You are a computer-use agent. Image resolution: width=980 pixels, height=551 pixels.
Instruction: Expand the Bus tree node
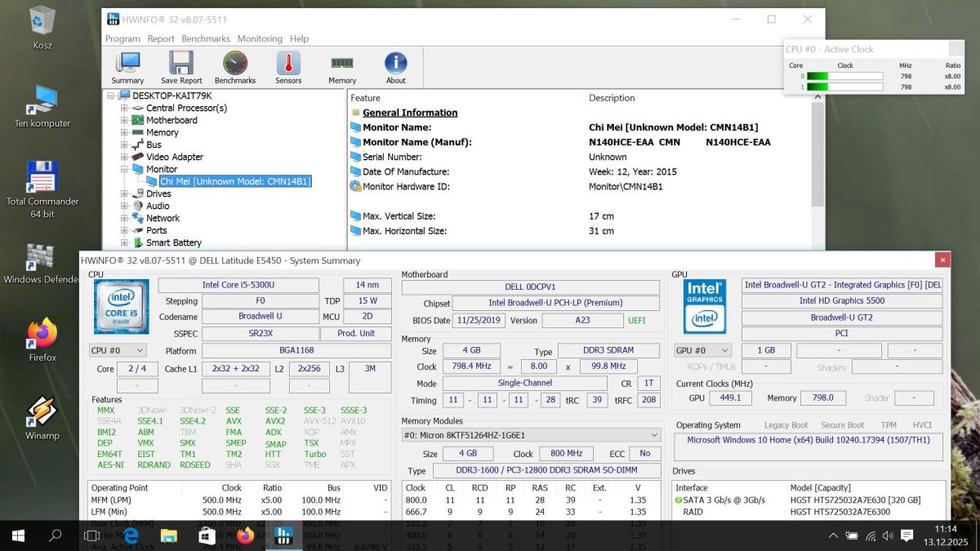[x=124, y=144]
